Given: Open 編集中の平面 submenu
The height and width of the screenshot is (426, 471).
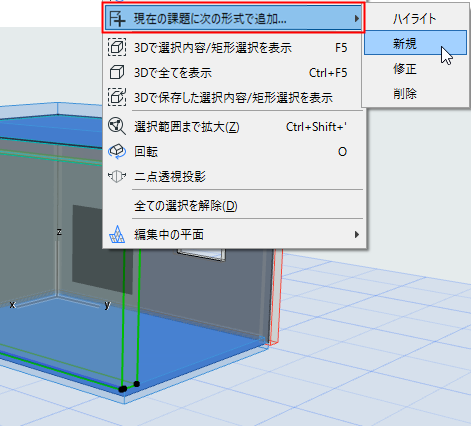Looking at the screenshot, I should click(233, 235).
